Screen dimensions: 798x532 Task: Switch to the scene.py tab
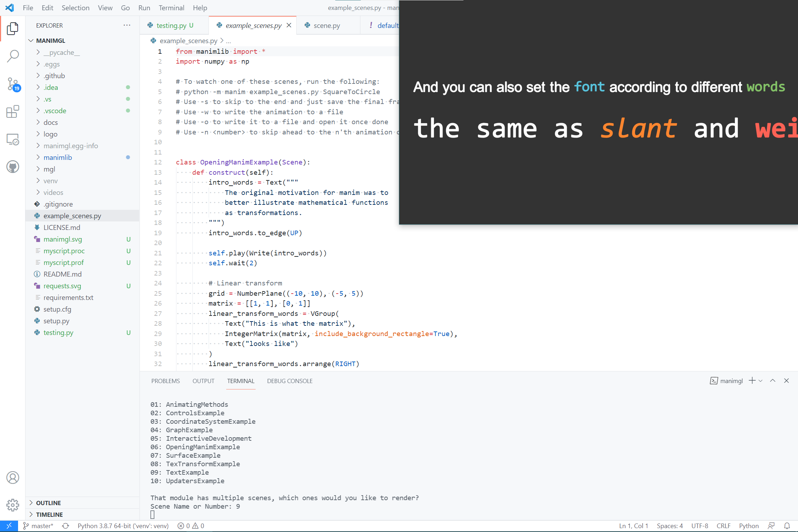tap(326, 25)
